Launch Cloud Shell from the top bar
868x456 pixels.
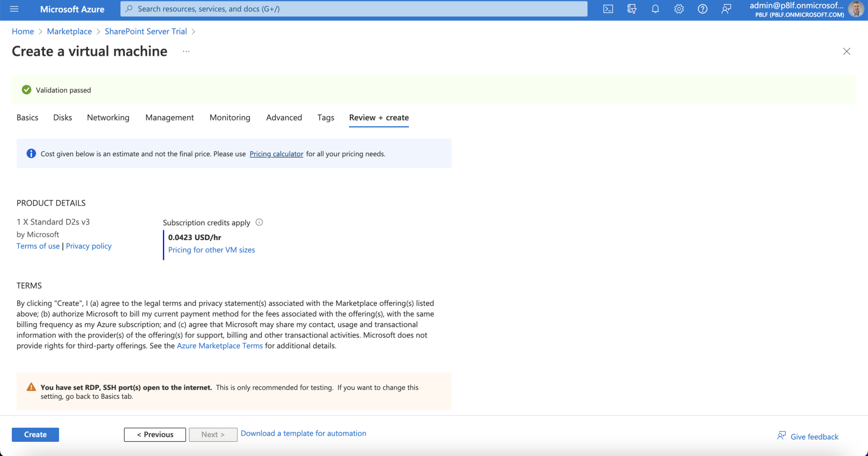(608, 9)
